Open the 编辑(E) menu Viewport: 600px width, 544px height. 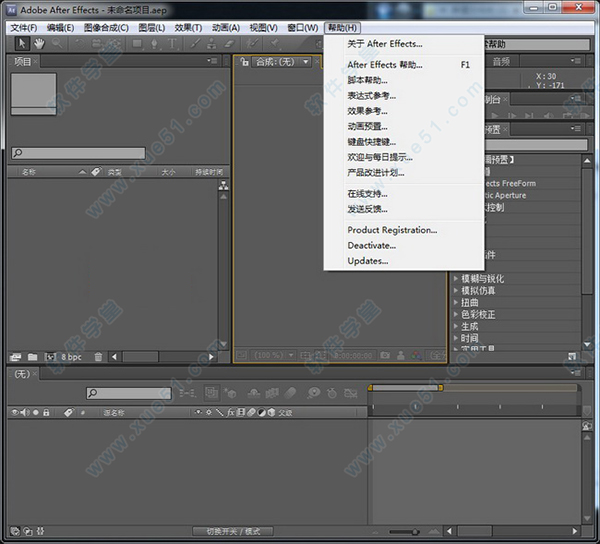tap(60, 28)
